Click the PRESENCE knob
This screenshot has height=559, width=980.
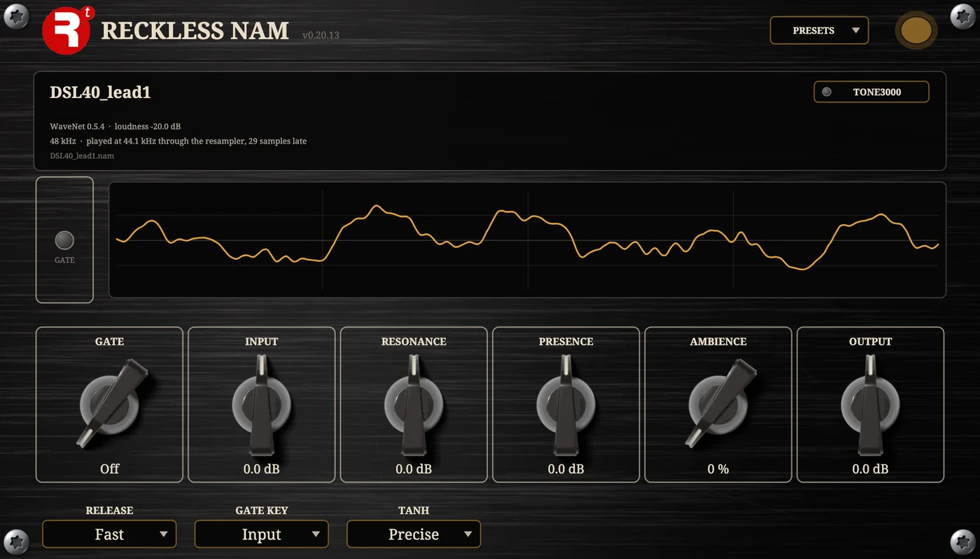566,404
